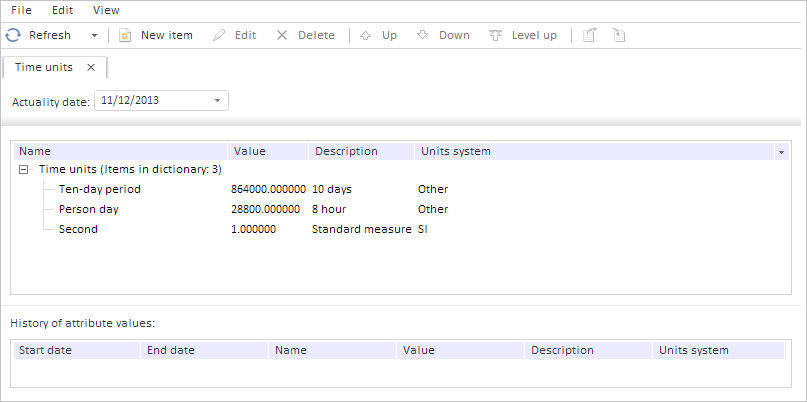The width and height of the screenshot is (807, 402).
Task: Click the export icon after Level up
Action: [590, 35]
